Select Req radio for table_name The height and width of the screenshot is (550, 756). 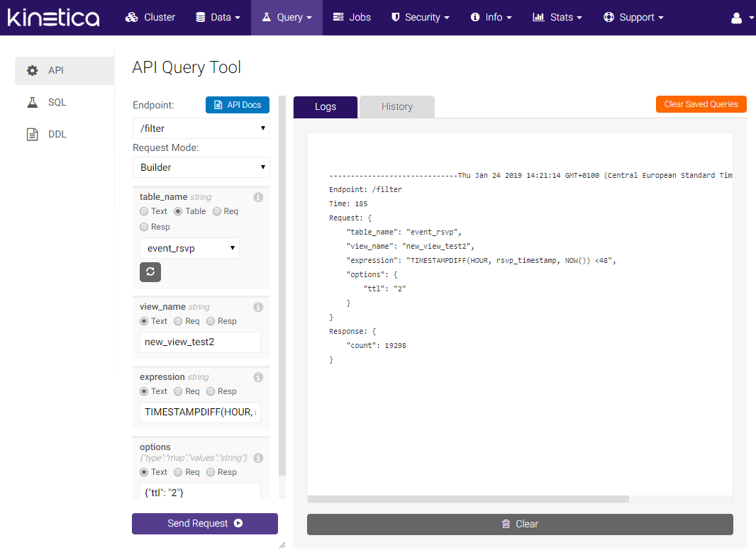point(217,212)
